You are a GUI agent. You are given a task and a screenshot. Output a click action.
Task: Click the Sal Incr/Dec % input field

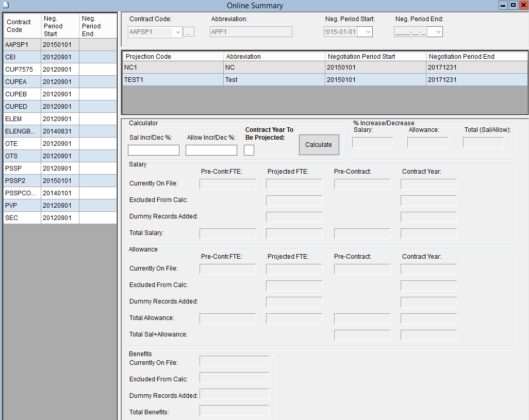point(154,150)
